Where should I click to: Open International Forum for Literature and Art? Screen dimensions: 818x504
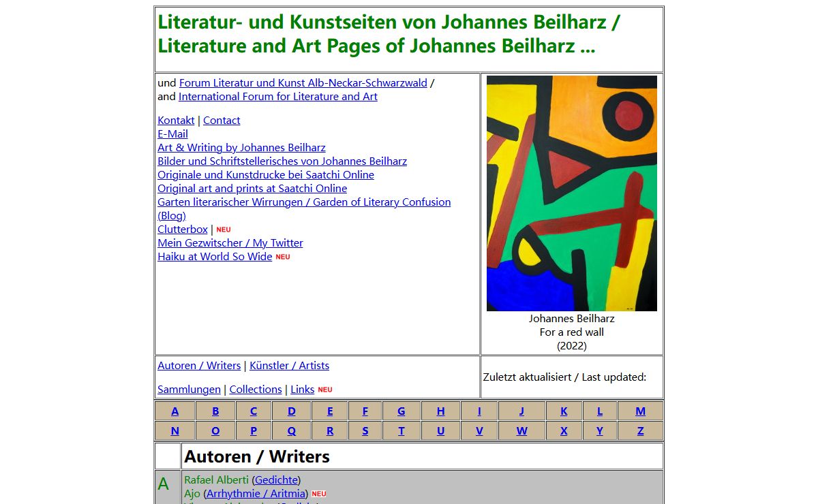coord(278,97)
